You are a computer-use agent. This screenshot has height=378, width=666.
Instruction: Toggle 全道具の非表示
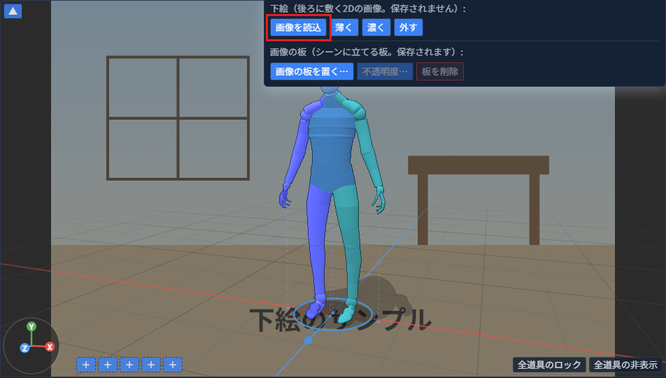click(x=626, y=365)
